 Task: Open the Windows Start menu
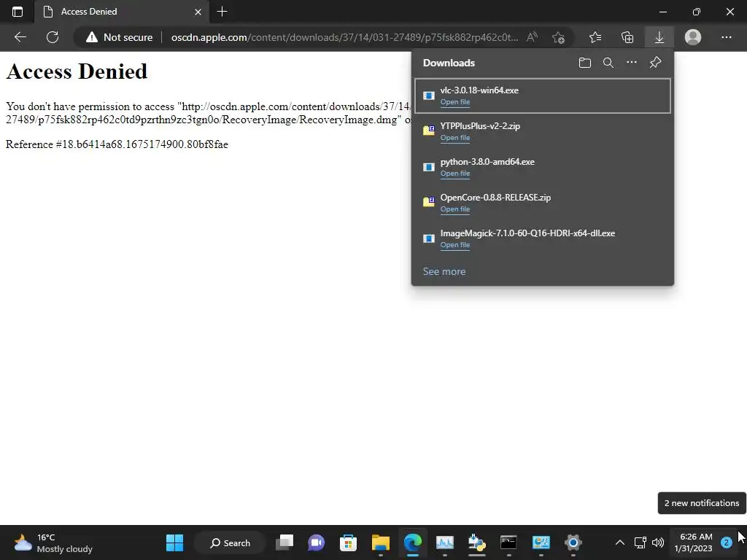point(175,542)
